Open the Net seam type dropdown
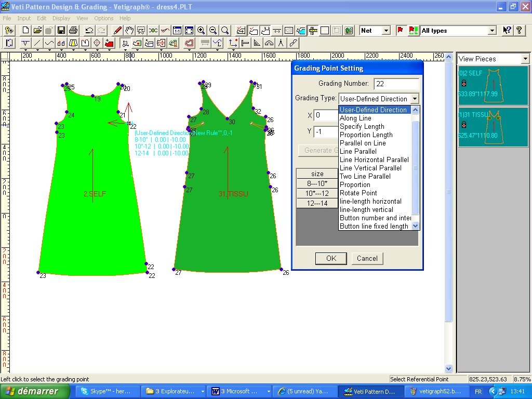532x399 pixels. point(386,31)
